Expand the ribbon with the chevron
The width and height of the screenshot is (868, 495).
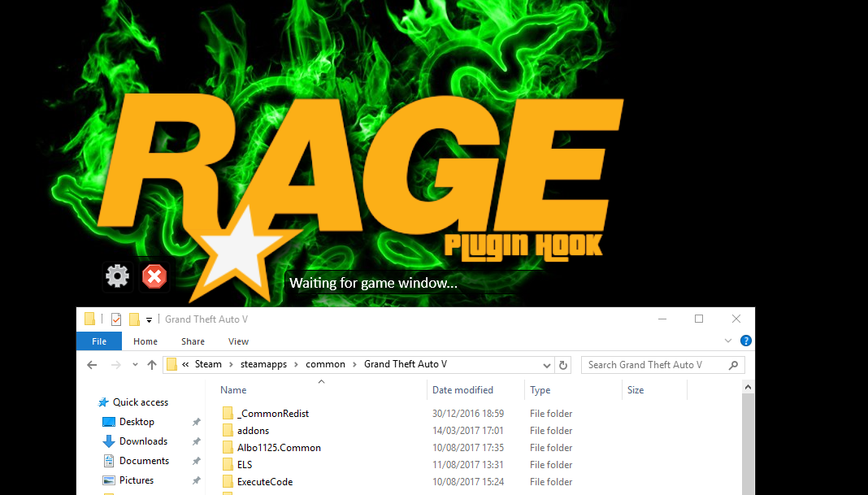728,341
